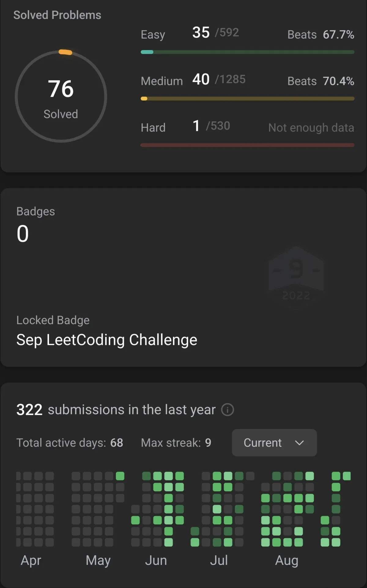
Task: Click the Aug month label
Action: 287,560
